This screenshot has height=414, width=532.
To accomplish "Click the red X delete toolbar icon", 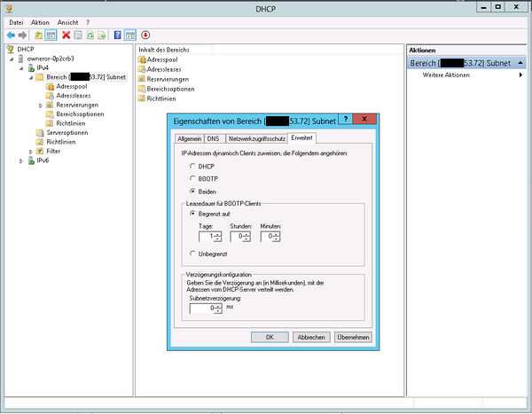I will (66, 35).
